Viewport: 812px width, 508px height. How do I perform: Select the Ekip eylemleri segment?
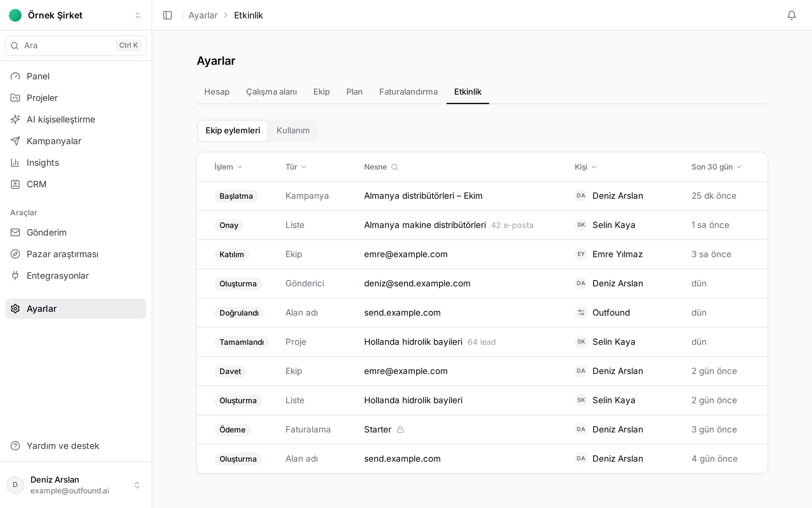pos(232,131)
